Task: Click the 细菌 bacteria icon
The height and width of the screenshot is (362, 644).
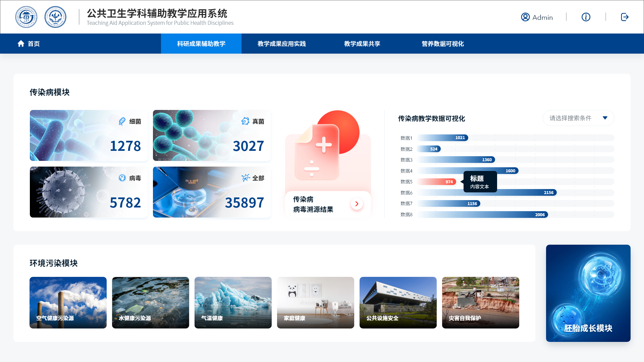Action: click(x=122, y=121)
